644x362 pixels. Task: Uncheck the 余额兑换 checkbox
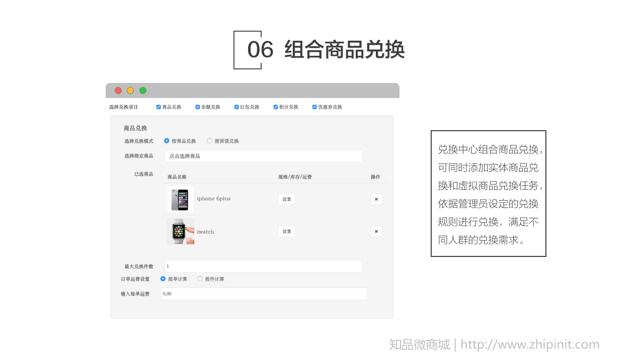pyautogui.click(x=198, y=107)
